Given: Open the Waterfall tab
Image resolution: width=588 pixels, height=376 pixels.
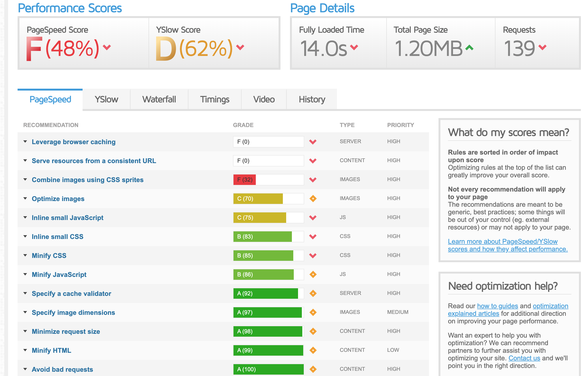Looking at the screenshot, I should pyautogui.click(x=159, y=100).
